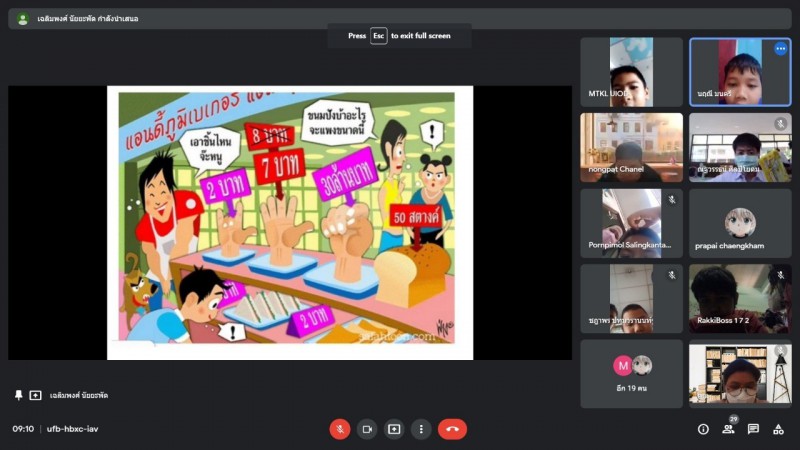Open the meeting details info icon

tap(703, 429)
